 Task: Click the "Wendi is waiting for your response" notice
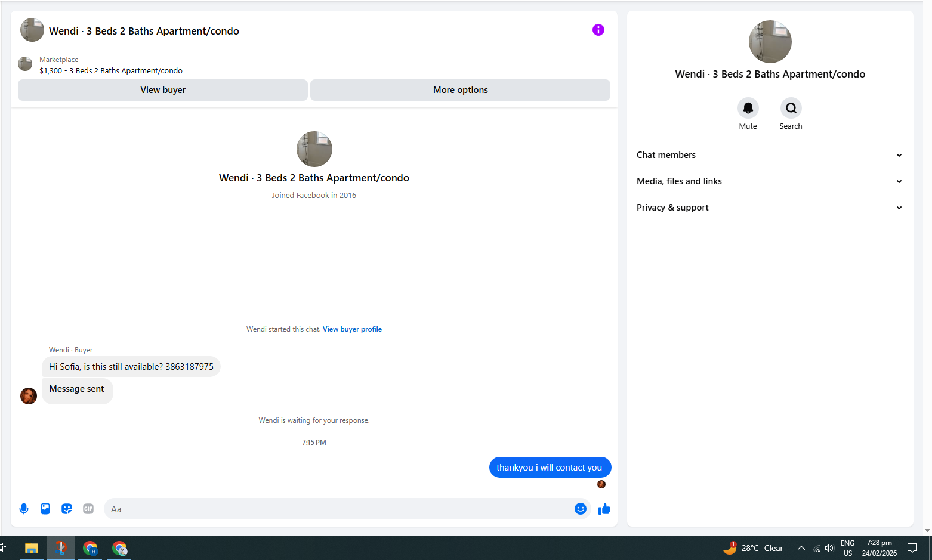pyautogui.click(x=314, y=420)
